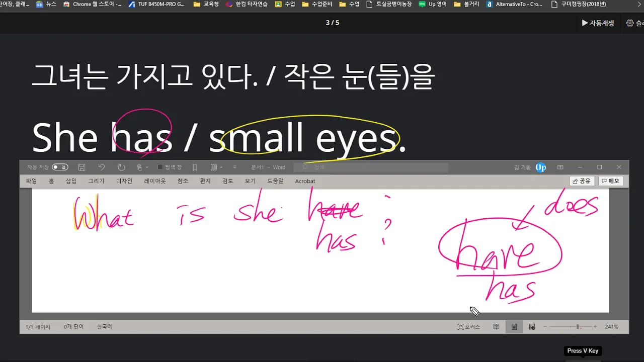
Task: Open the 도움말 ribbon tab
Action: click(x=276, y=181)
